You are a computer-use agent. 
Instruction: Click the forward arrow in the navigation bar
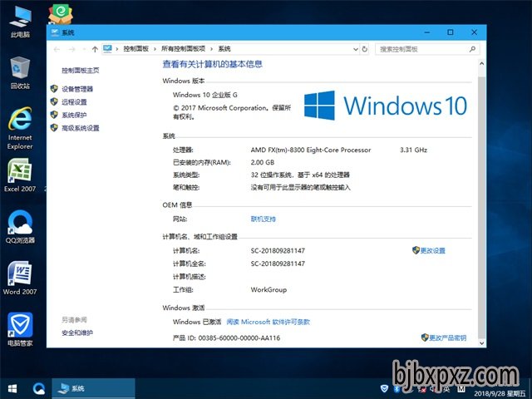(71, 49)
